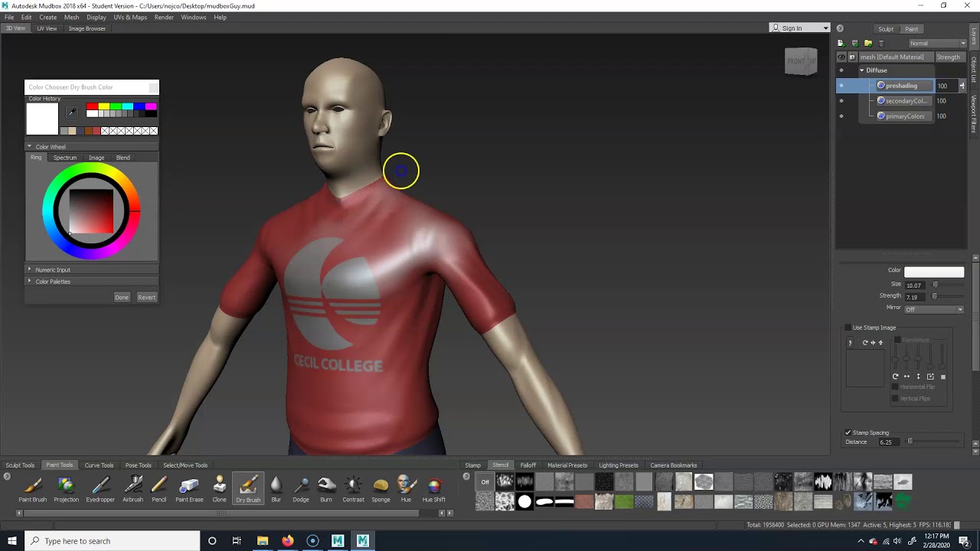The width and height of the screenshot is (980, 551).
Task: Enable the Use Stamp Image checkbox
Action: (848, 328)
